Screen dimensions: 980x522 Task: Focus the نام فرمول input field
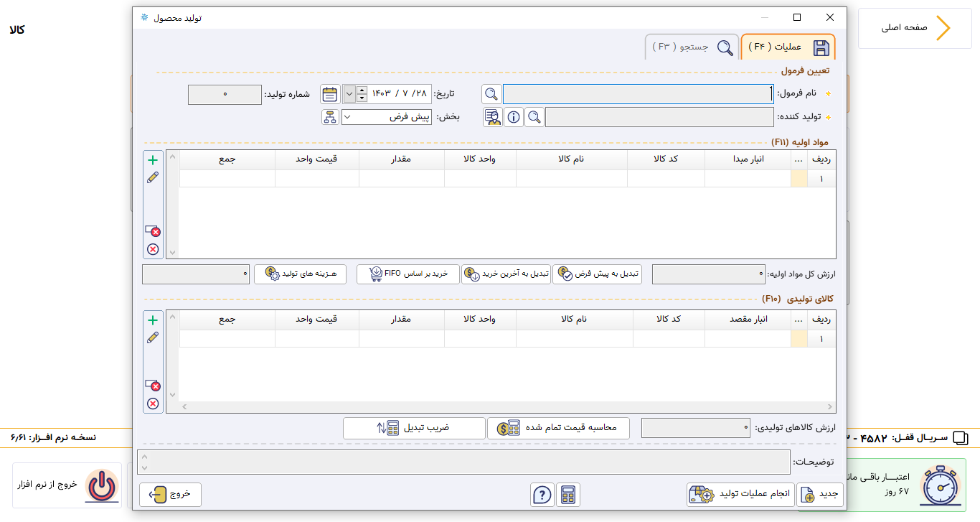[x=638, y=94]
